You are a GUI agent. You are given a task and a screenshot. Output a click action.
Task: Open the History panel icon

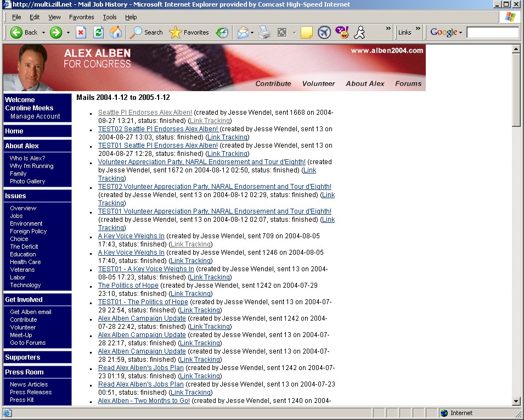click(x=222, y=32)
